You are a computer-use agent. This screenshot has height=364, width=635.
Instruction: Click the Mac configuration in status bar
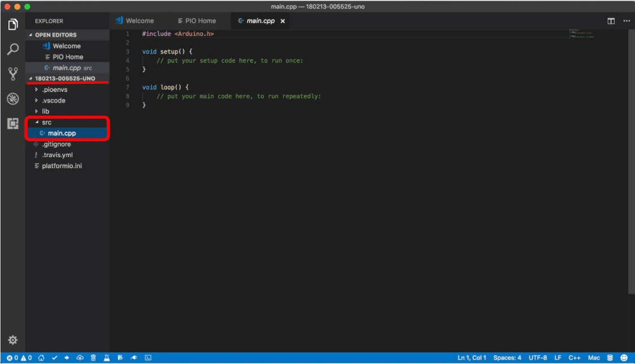[594, 358]
